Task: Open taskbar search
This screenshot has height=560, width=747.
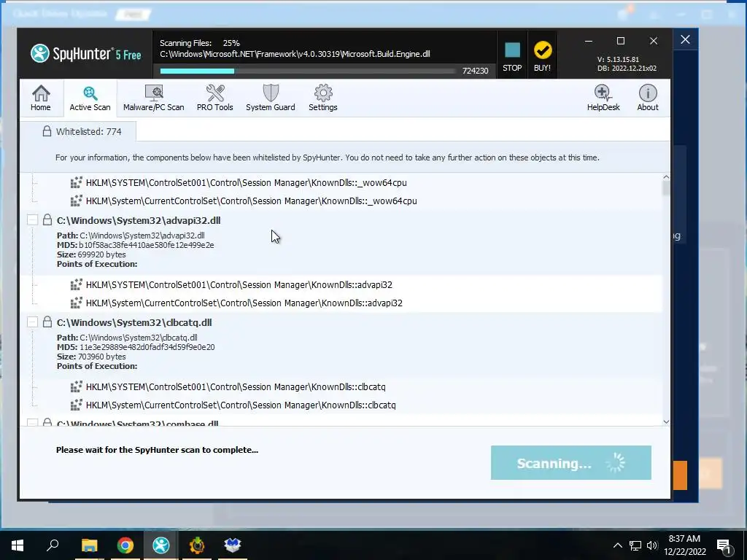Action: pyautogui.click(x=53, y=545)
